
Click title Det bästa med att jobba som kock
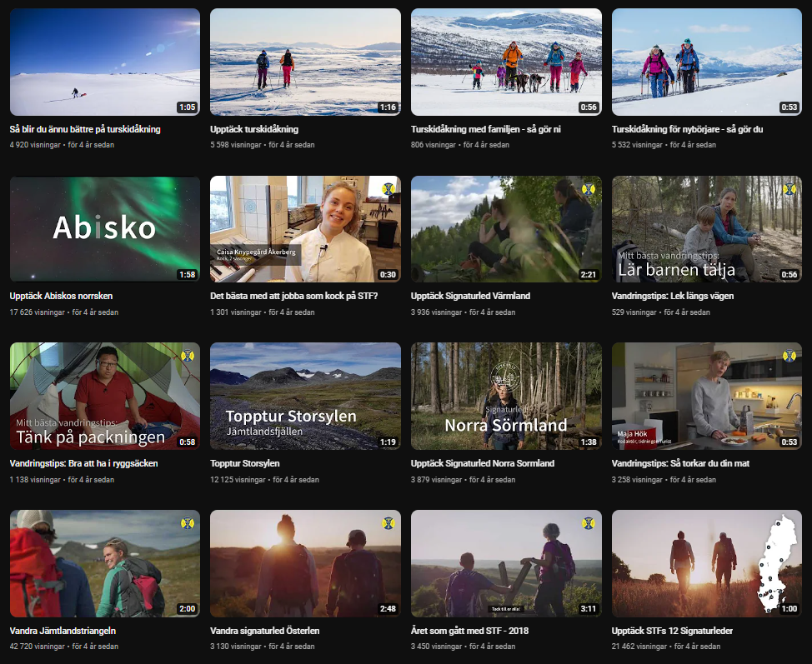(293, 296)
